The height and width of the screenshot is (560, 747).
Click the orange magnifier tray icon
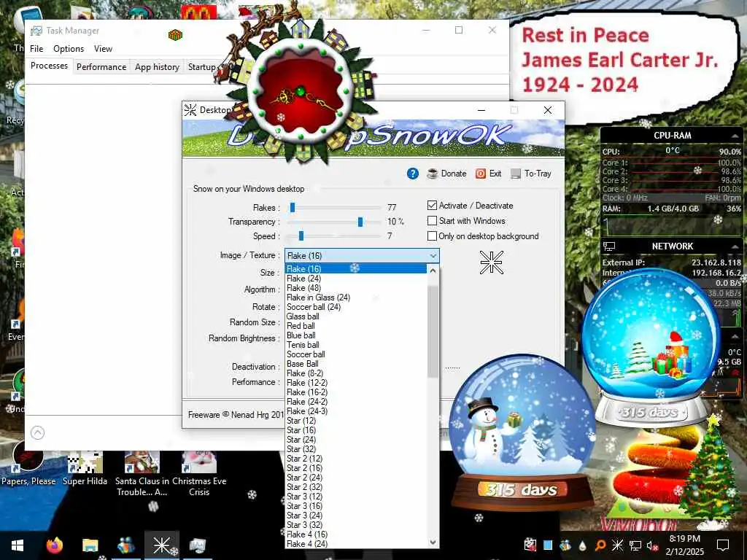(600, 545)
